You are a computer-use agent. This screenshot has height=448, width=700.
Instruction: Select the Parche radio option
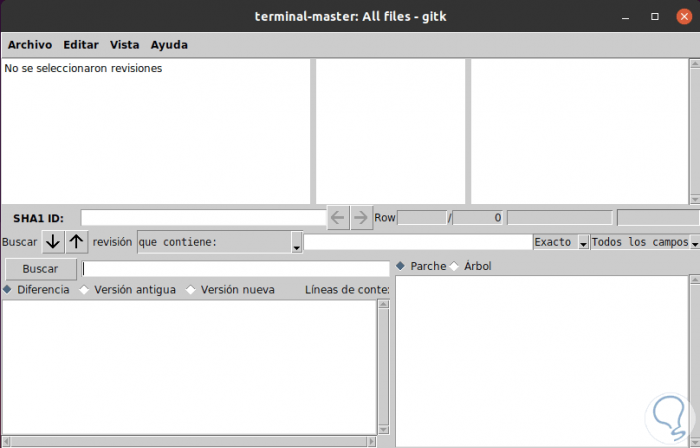tap(421, 266)
